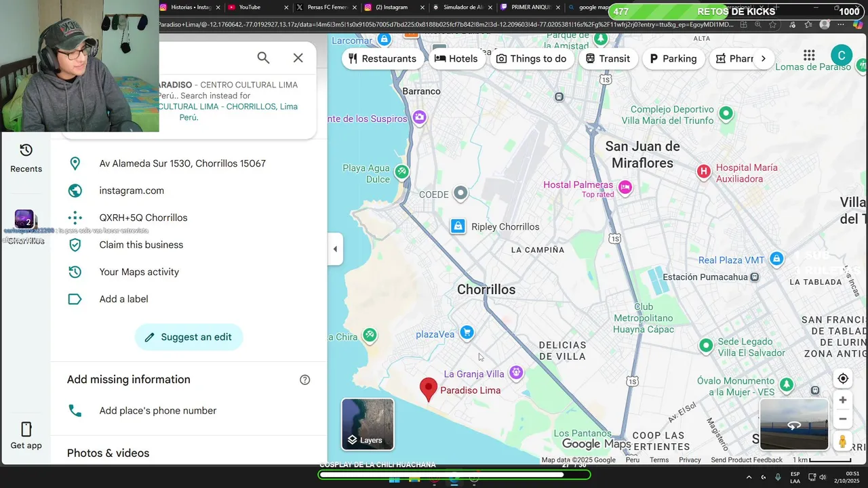Viewport: 868px width, 488px height.
Task: Click the search magnifier icon
Action: click(263, 58)
